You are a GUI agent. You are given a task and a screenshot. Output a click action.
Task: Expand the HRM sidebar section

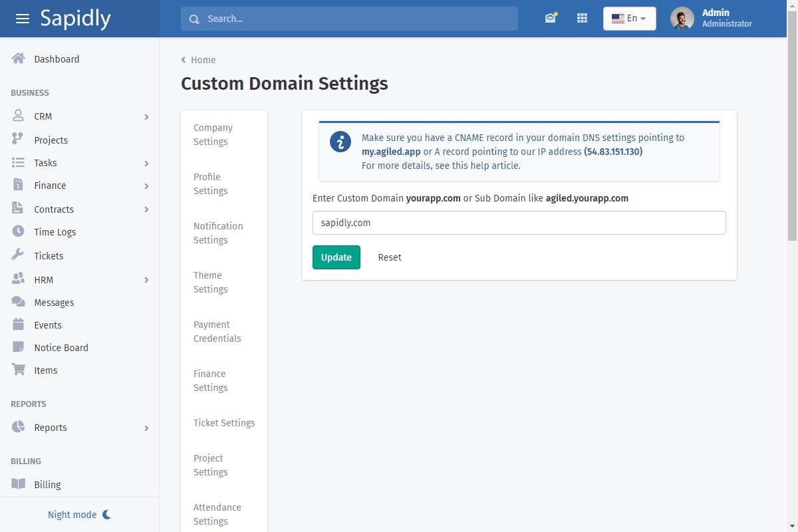pos(146,280)
